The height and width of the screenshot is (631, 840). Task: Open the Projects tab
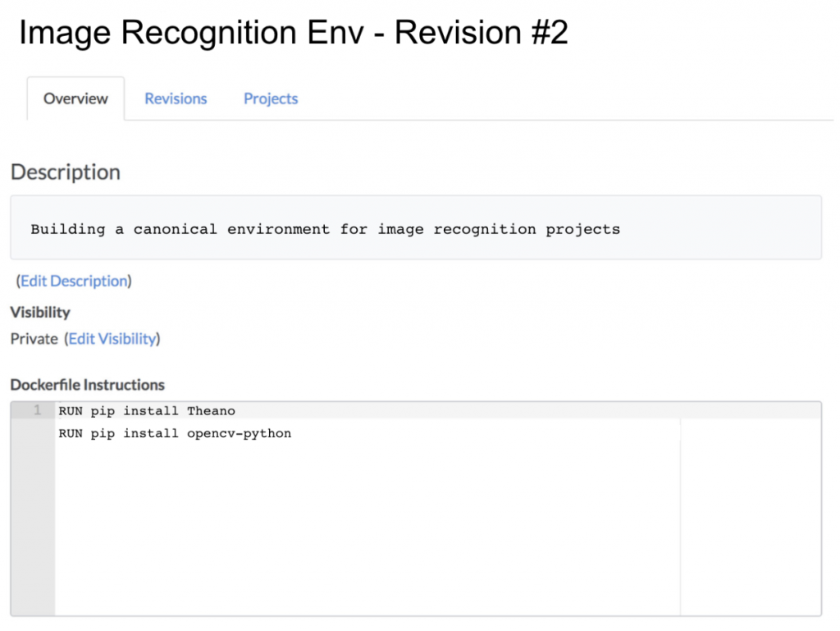point(270,98)
